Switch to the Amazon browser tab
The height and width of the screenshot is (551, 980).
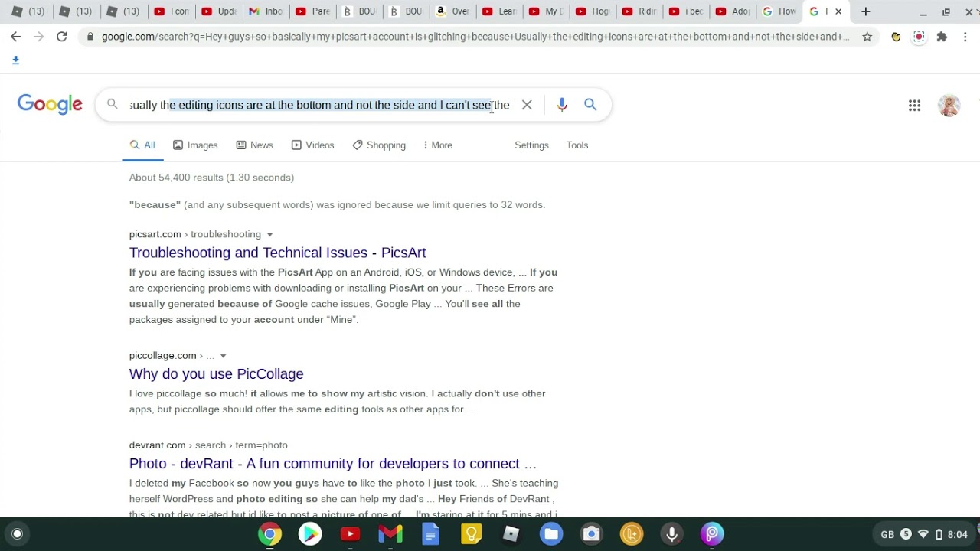click(x=451, y=11)
